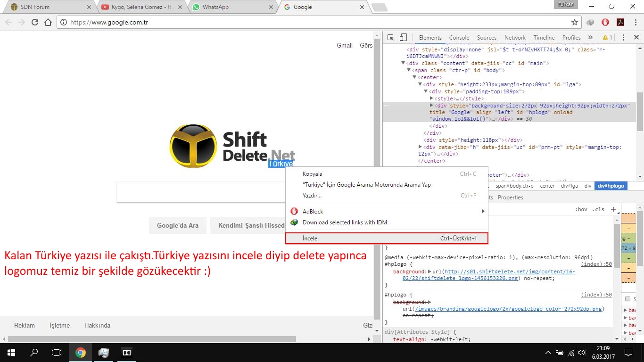Open the Reklam footer link
Screen dimensions: 644x362
[x=25, y=325]
